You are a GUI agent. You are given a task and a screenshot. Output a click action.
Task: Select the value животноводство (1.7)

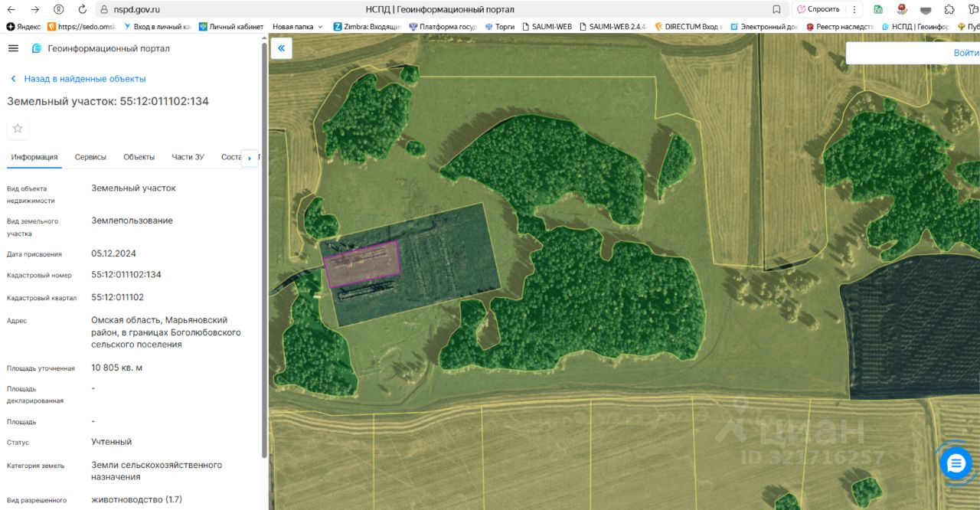[136, 499]
